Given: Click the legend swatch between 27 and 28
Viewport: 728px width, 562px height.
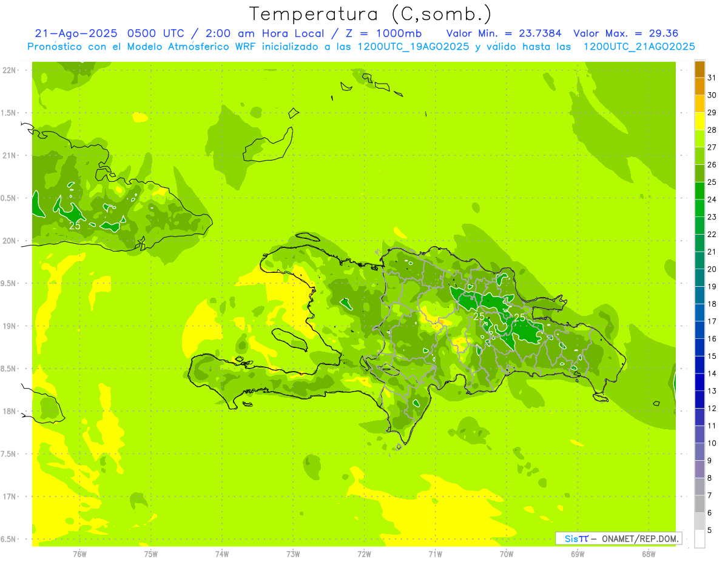Looking at the screenshot, I should (699, 138).
